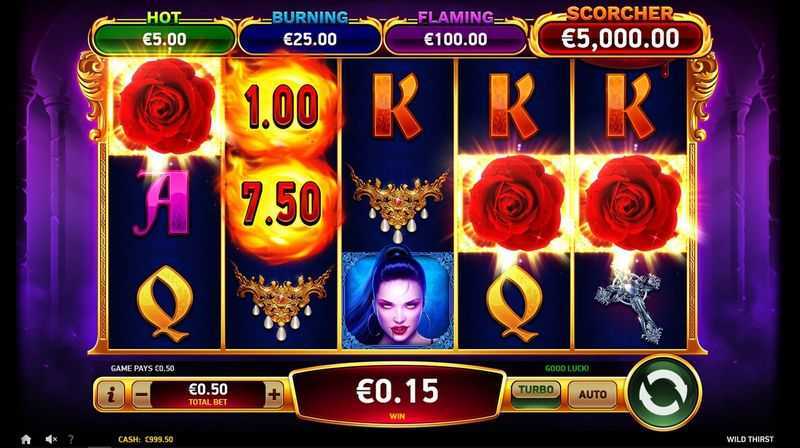The height and width of the screenshot is (448, 800).
Task: Toggle Turbo spin mode
Action: pos(536,394)
